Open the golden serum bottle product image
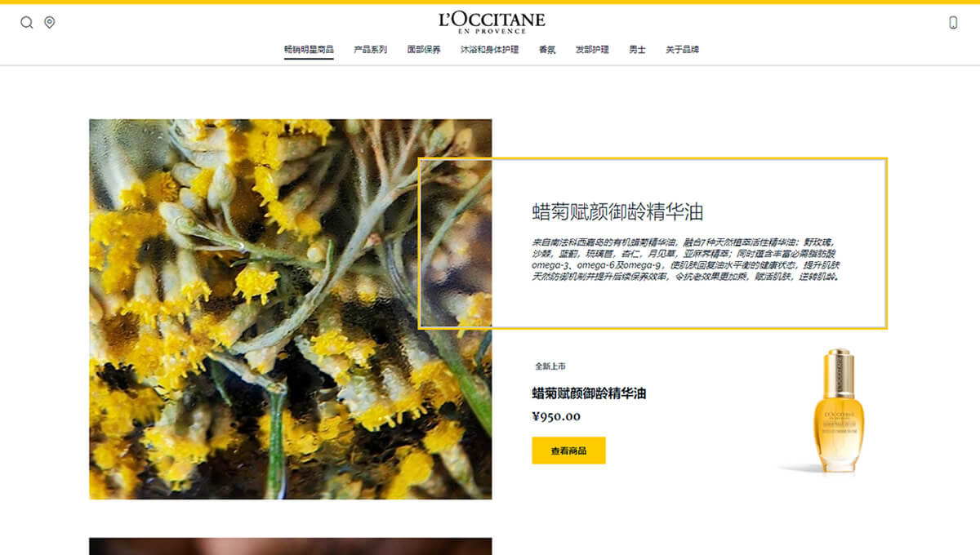 point(837,411)
